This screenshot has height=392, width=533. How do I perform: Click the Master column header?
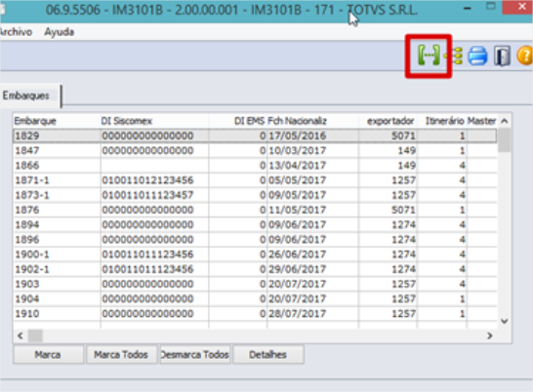pyautogui.click(x=481, y=121)
